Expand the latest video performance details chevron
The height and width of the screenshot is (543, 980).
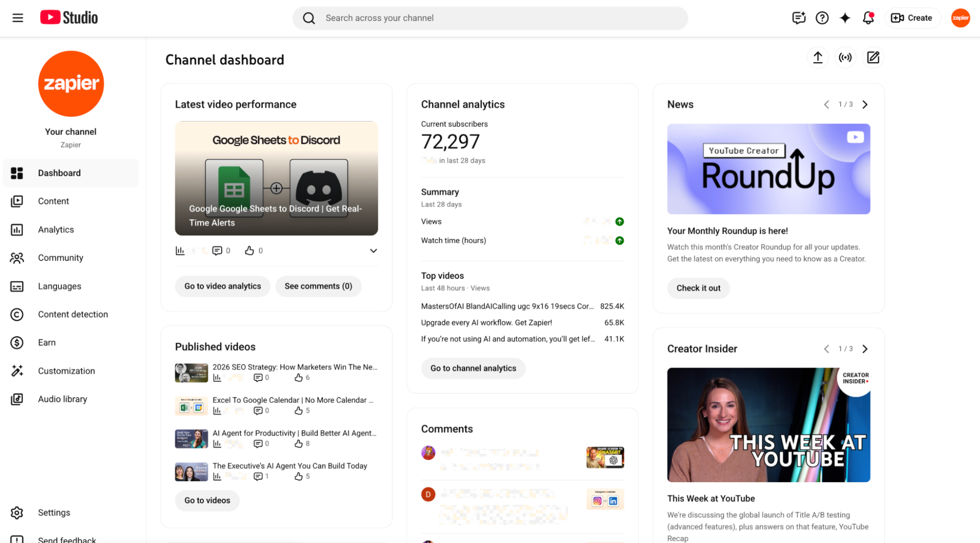[373, 250]
